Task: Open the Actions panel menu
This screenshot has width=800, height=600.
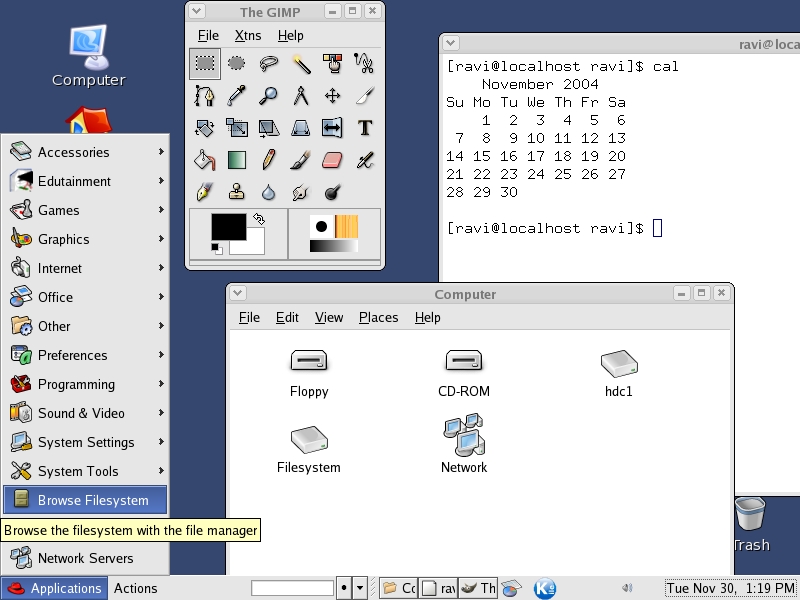Action: pos(135,588)
